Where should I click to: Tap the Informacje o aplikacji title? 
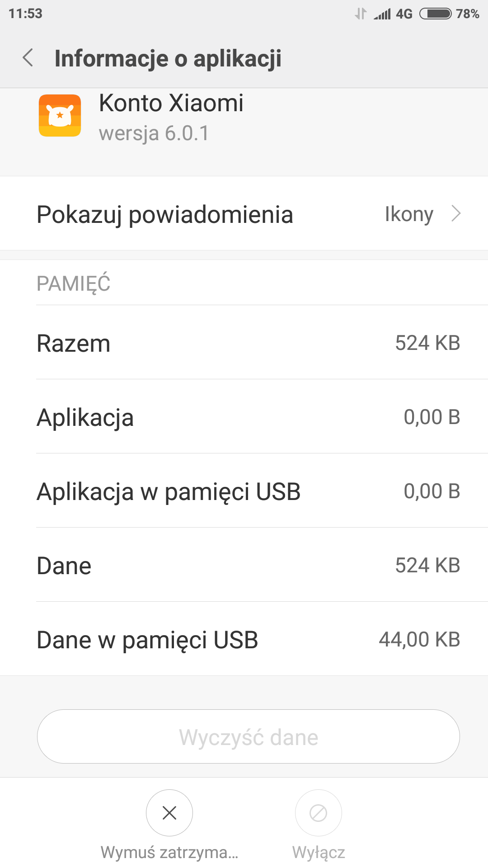pos(168,58)
